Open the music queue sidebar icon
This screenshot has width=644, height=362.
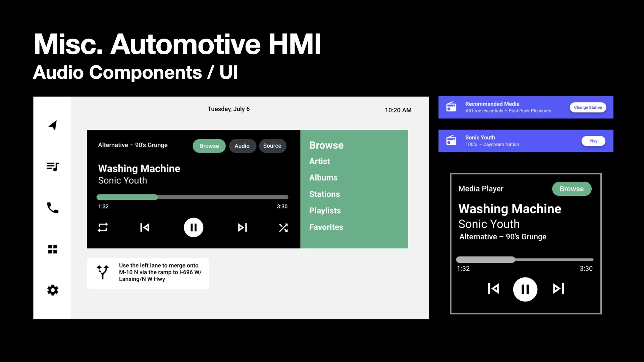(x=53, y=167)
